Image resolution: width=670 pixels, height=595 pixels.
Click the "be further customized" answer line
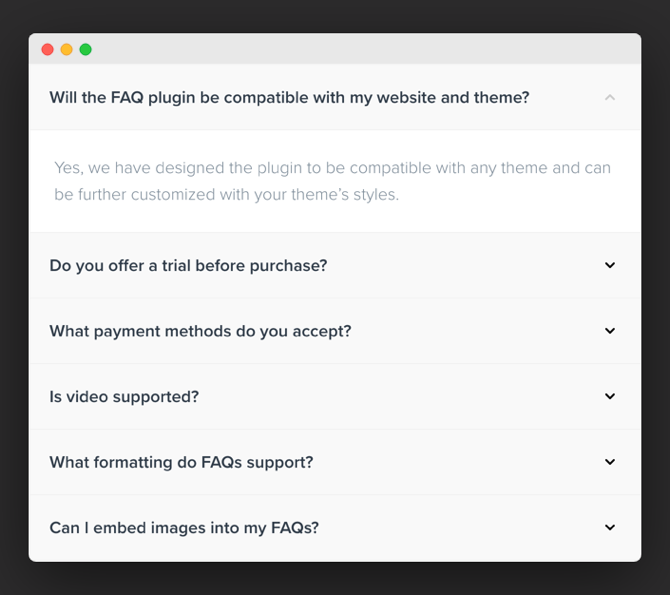coord(226,194)
